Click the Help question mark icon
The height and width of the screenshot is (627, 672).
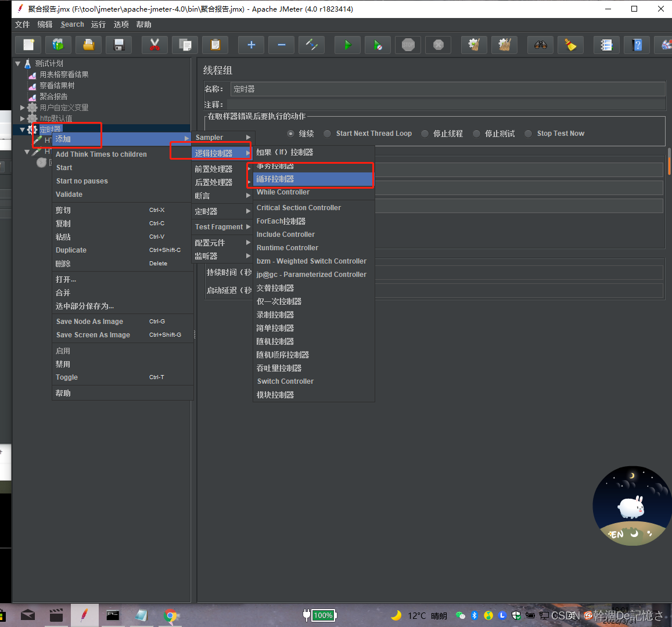(637, 45)
